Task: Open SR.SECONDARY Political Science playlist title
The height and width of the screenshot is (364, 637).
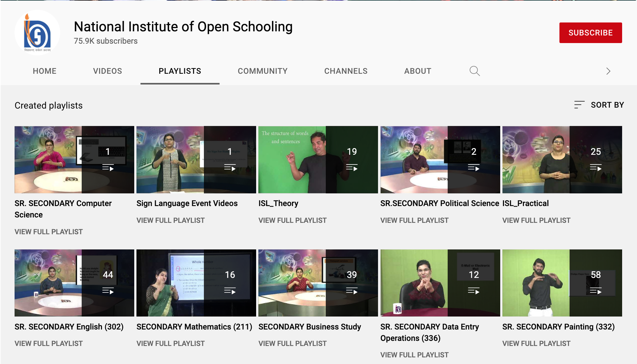Action: pyautogui.click(x=439, y=203)
